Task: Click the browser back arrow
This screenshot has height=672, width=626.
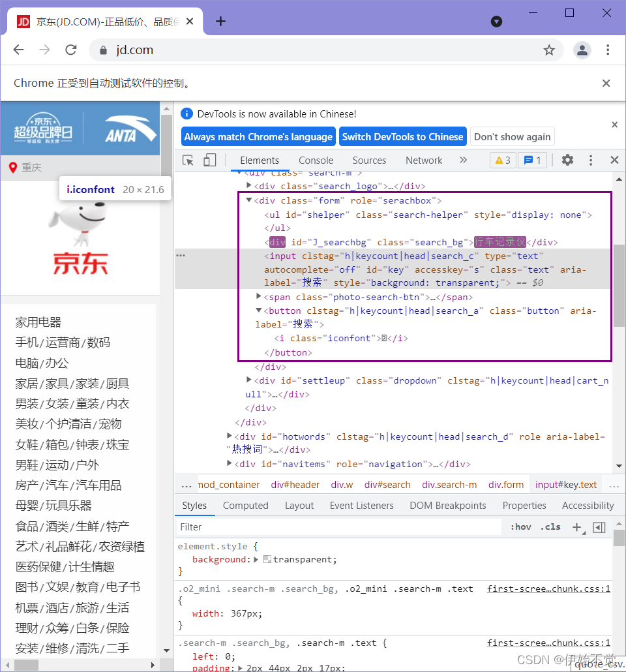Action: click(18, 50)
